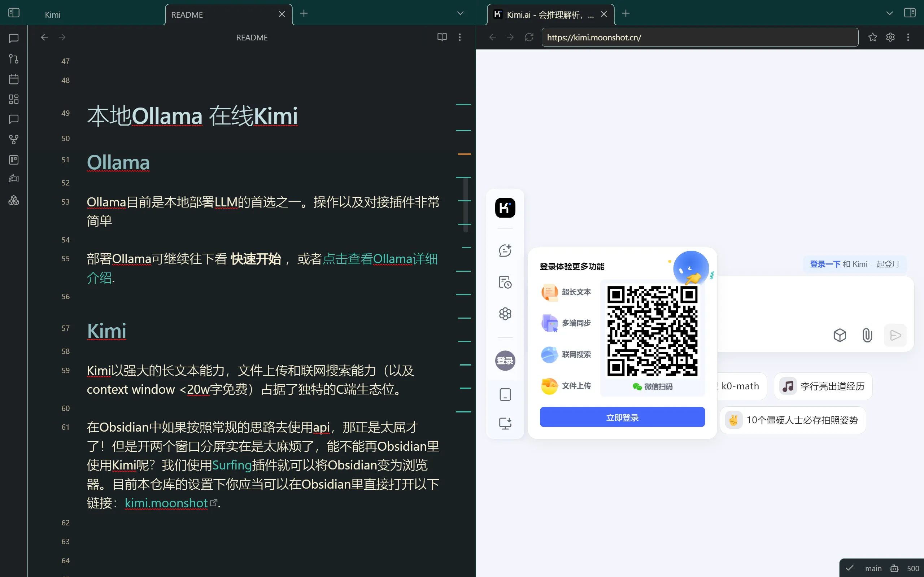Bookmark the page with star icon
Viewport: 924px width, 577px height.
pyautogui.click(x=872, y=37)
